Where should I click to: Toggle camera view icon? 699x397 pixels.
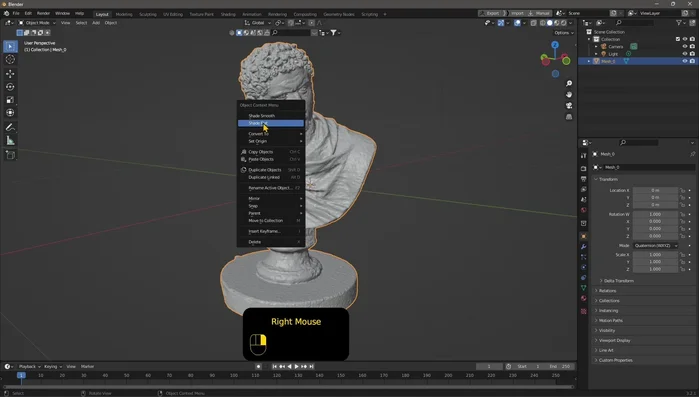coord(569,106)
